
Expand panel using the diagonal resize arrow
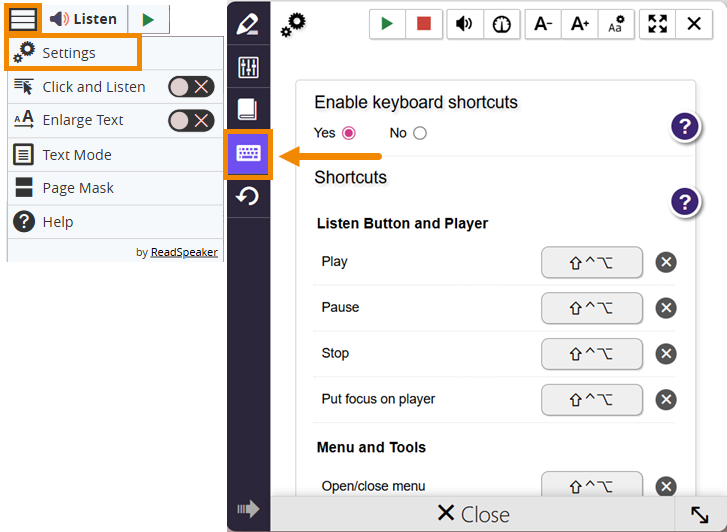click(699, 514)
